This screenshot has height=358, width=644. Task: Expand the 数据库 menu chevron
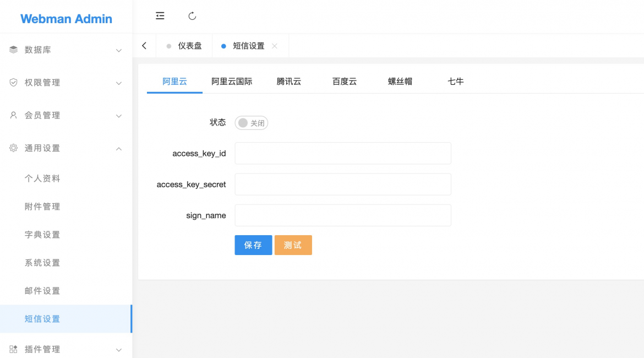point(118,51)
